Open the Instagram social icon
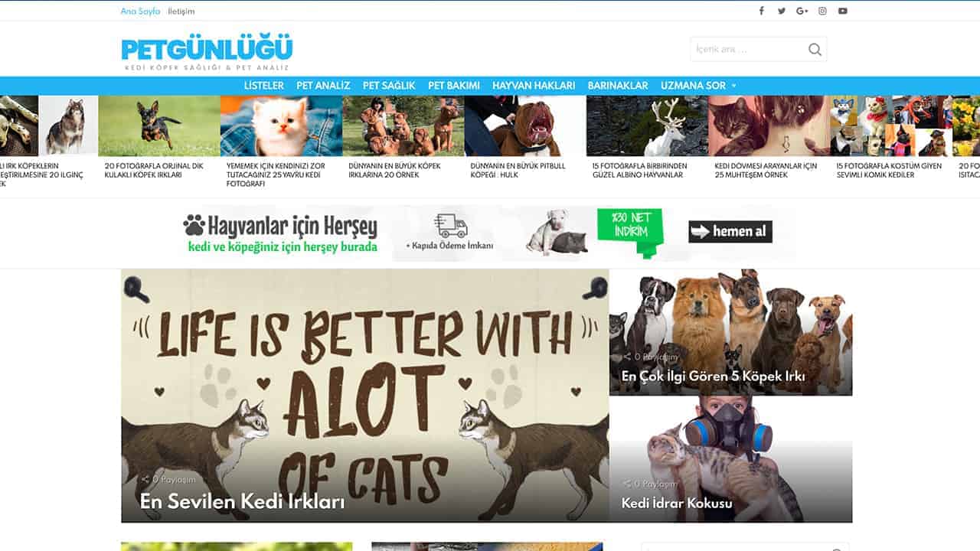980x551 pixels. 822,11
